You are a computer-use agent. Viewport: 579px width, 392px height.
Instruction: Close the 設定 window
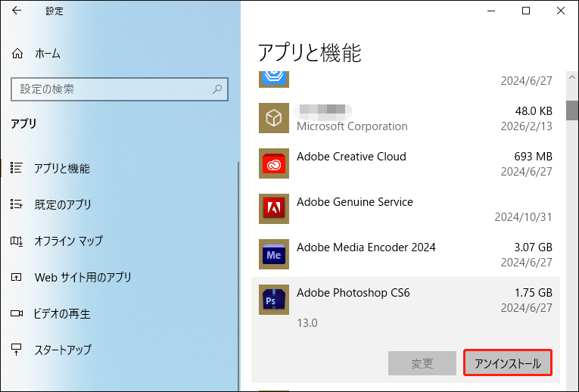click(x=561, y=11)
